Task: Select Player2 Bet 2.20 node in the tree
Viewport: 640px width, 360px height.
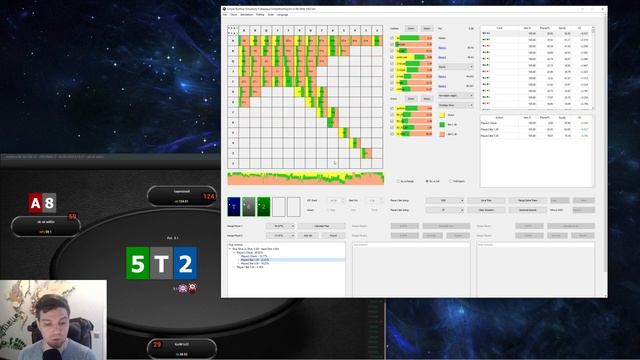Action: pos(255,264)
